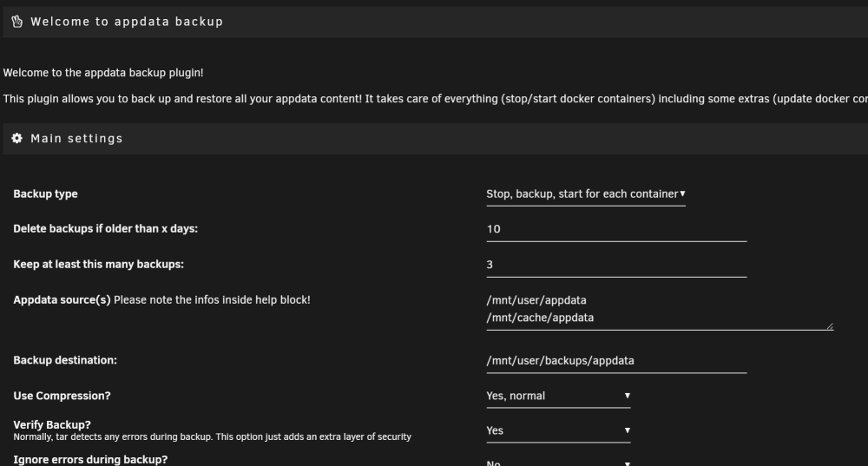Click the Verify Backup label
The height and width of the screenshot is (466, 868).
click(x=52, y=425)
